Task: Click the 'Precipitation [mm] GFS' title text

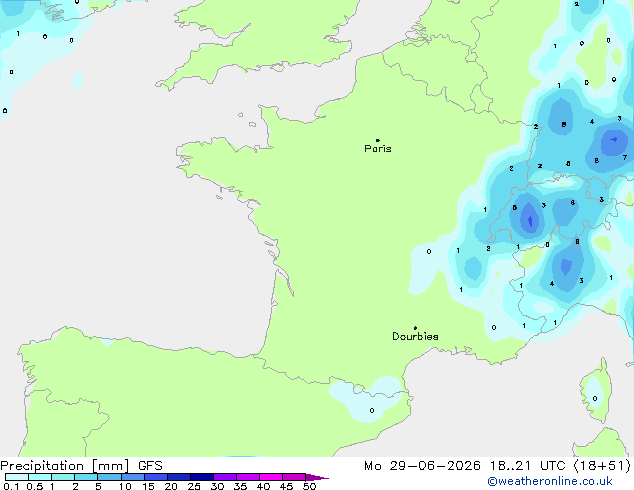Action: (81, 466)
